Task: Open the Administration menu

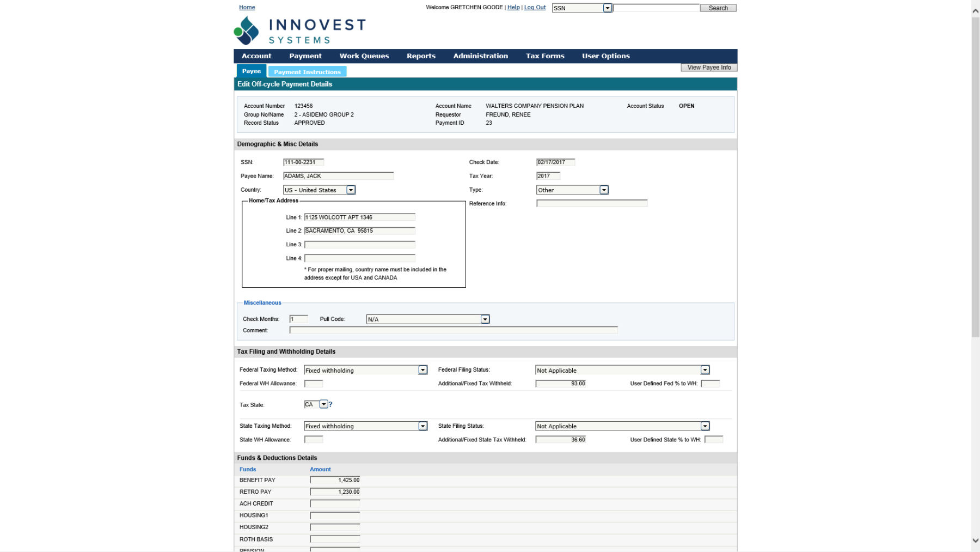Action: [x=480, y=56]
